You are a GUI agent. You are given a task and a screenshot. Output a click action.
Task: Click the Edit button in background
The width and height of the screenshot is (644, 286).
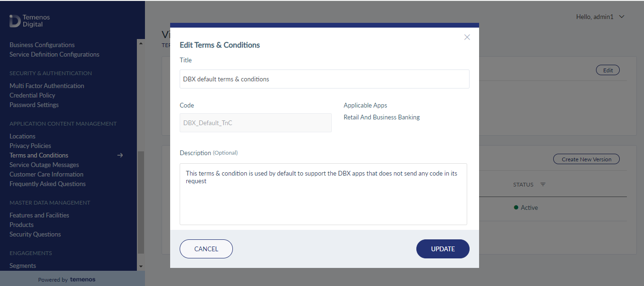tap(608, 70)
